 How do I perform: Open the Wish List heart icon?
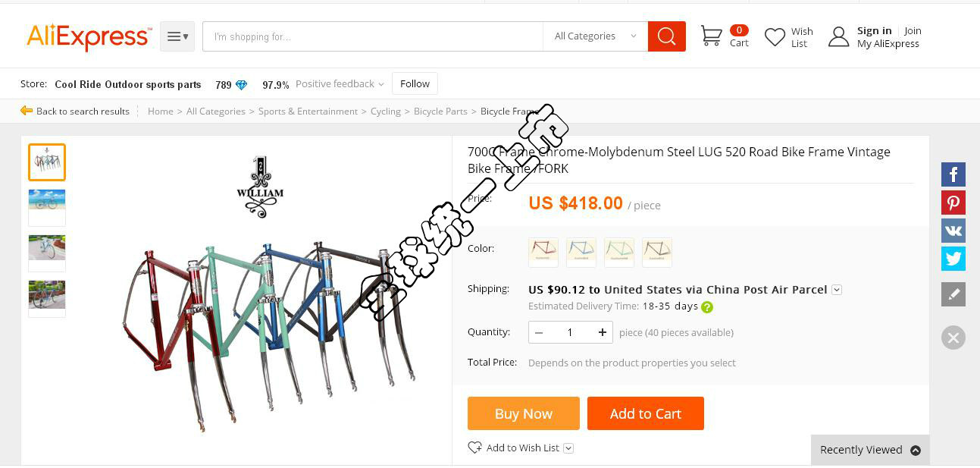[x=775, y=37]
